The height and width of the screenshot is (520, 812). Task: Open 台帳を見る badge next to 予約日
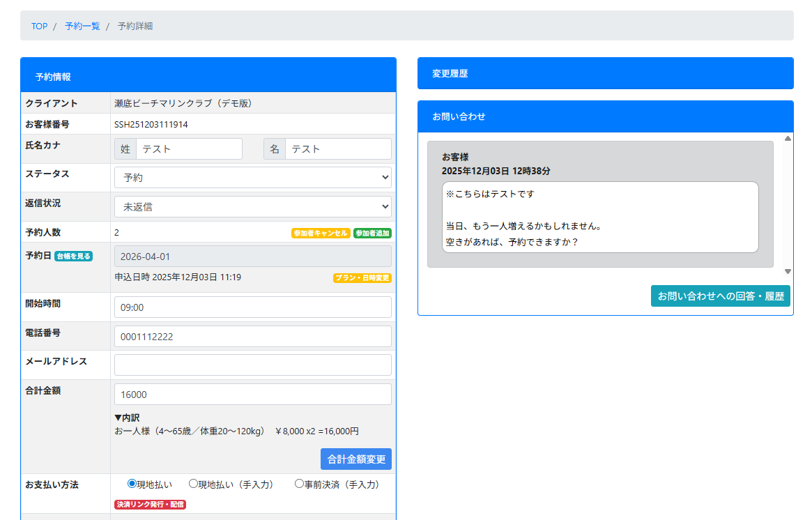click(x=73, y=256)
